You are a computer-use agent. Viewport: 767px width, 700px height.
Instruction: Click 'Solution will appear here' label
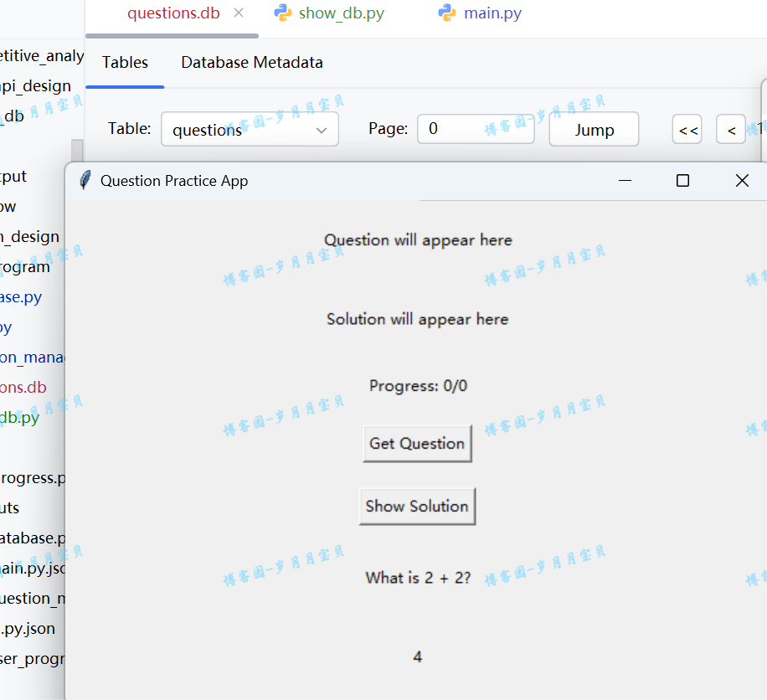pyautogui.click(x=418, y=319)
